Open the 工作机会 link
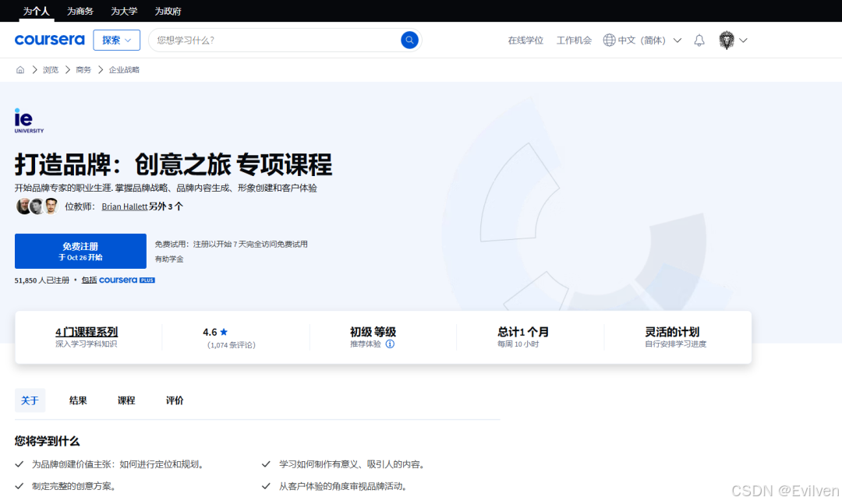 click(574, 41)
